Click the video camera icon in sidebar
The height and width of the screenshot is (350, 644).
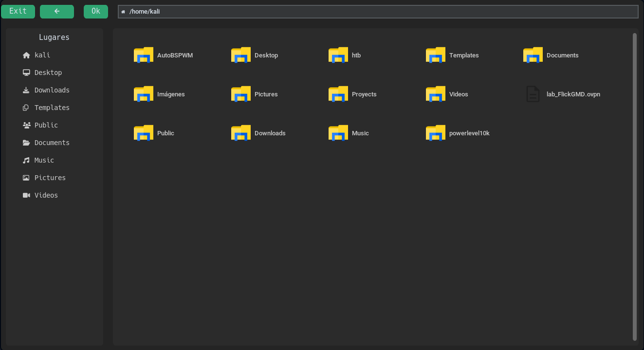(26, 196)
